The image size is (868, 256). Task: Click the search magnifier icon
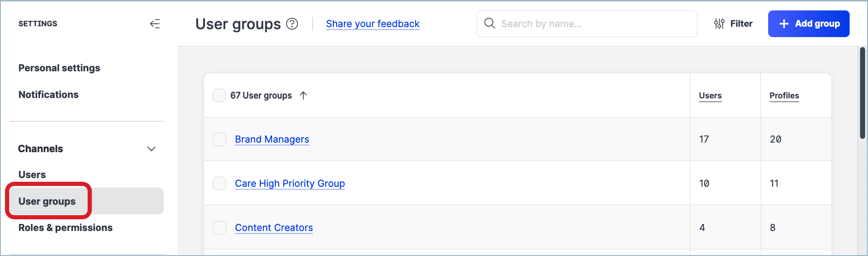point(490,23)
